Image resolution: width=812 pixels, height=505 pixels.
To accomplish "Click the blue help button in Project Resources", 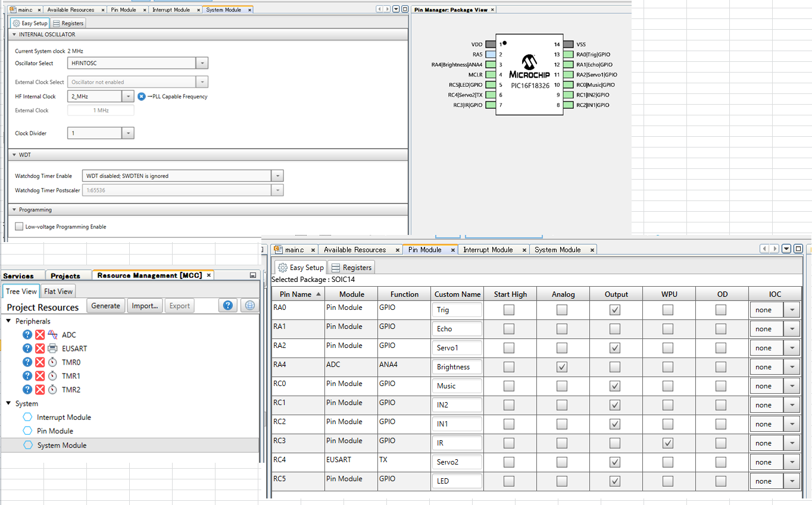I will click(x=227, y=306).
